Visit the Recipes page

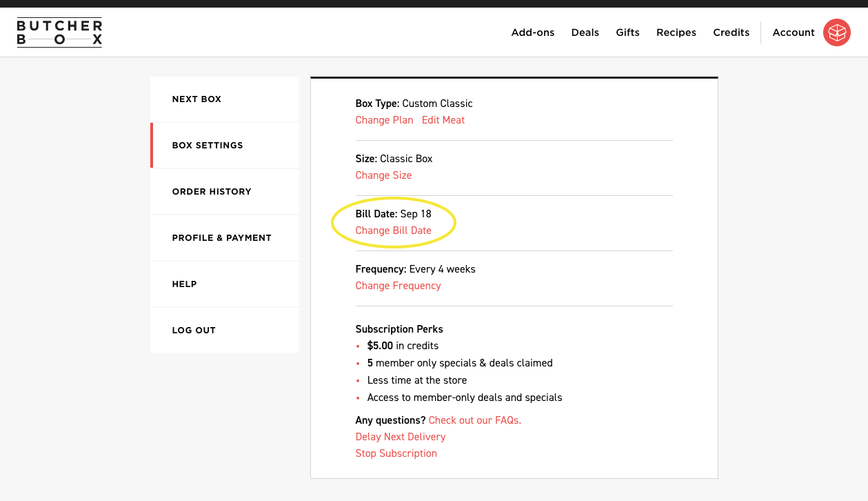[x=676, y=32]
